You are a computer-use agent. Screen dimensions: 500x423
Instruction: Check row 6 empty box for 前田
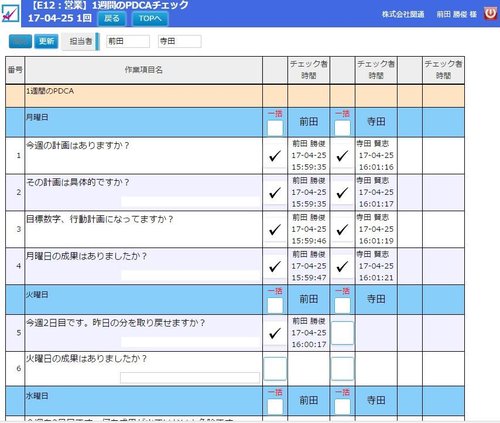click(275, 369)
